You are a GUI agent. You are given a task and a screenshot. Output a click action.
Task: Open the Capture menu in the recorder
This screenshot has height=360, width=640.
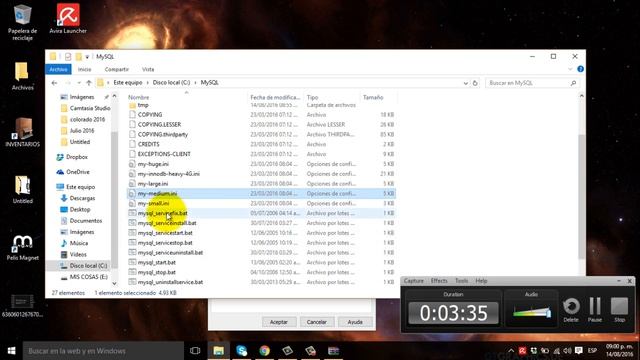413,281
